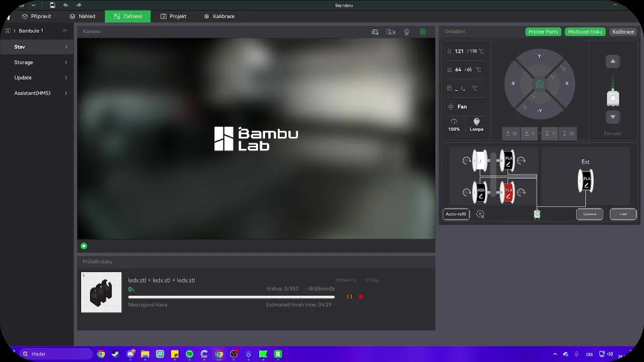Home the axes with the house icon
The height and width of the screenshot is (362, 644).
click(x=539, y=84)
